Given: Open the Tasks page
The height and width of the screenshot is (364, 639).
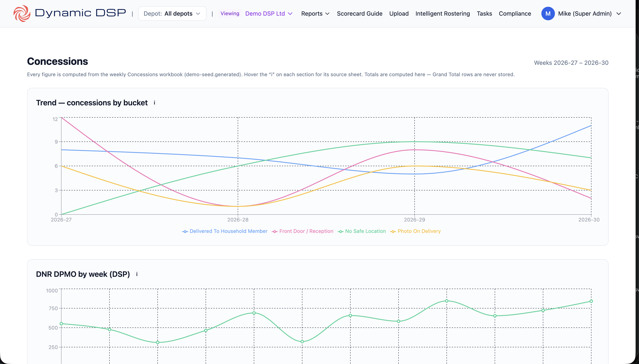Looking at the screenshot, I should pos(484,14).
